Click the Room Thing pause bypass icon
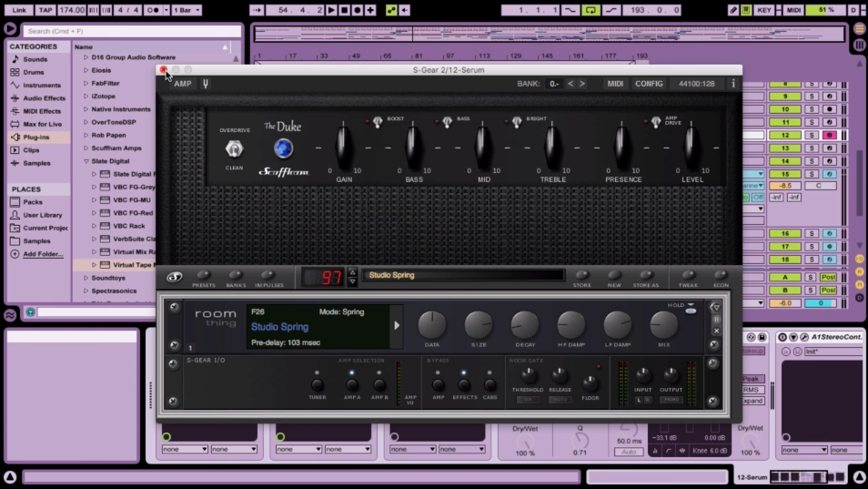The height and width of the screenshot is (489, 868). [716, 319]
